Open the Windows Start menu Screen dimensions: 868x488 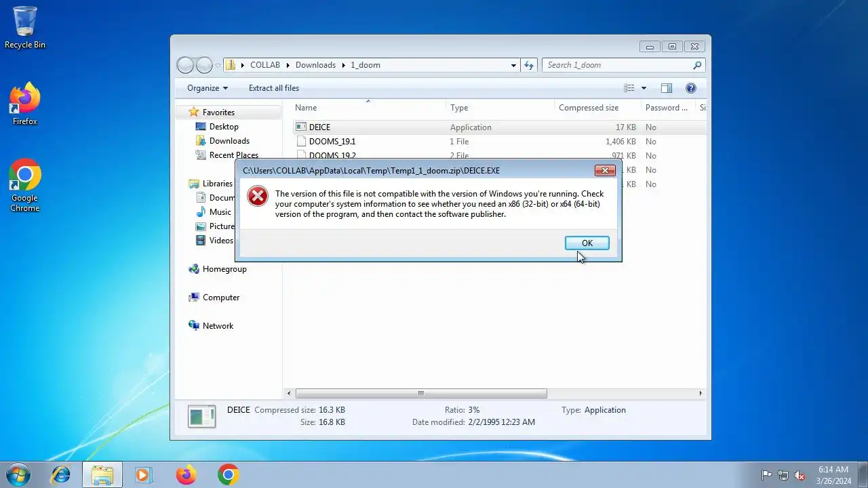coord(18,474)
